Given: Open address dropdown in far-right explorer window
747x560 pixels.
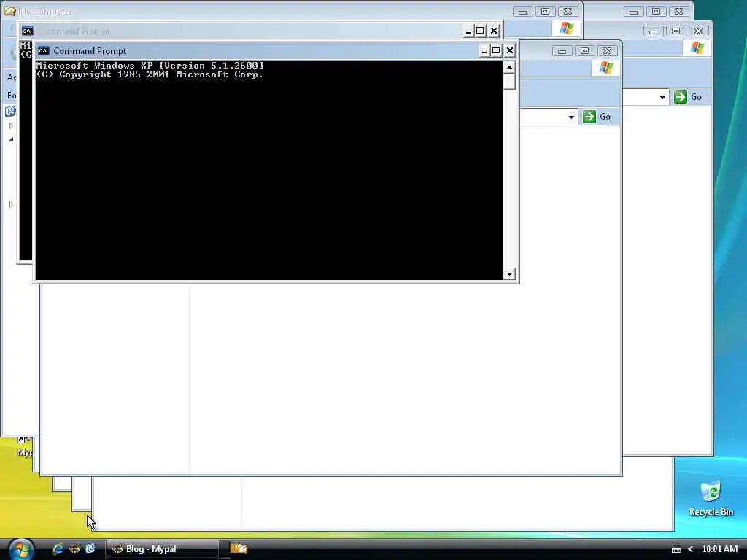Looking at the screenshot, I should point(662,97).
